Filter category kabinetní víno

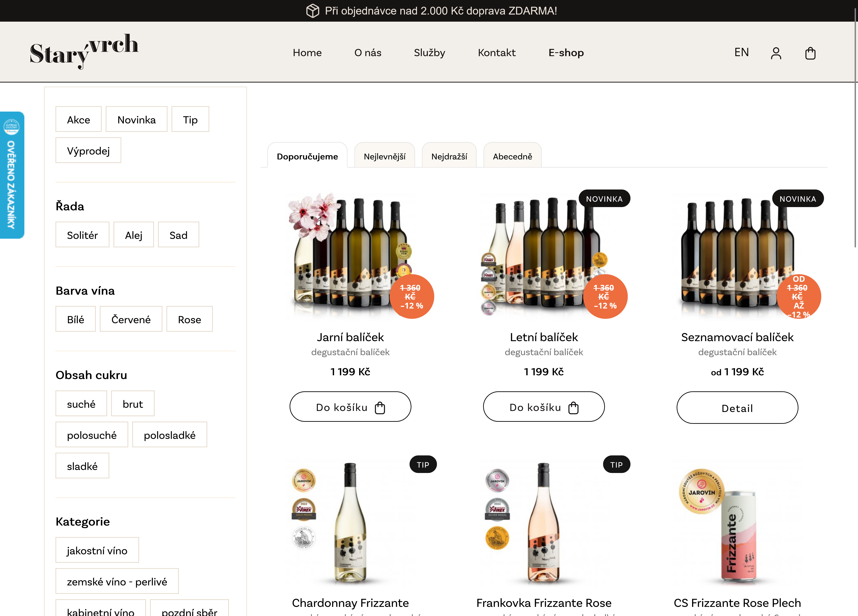(101, 608)
